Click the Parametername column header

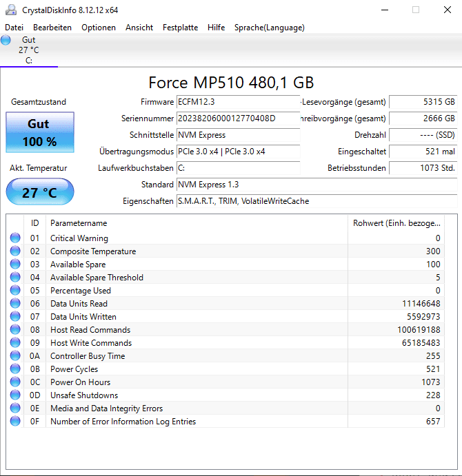(197, 223)
